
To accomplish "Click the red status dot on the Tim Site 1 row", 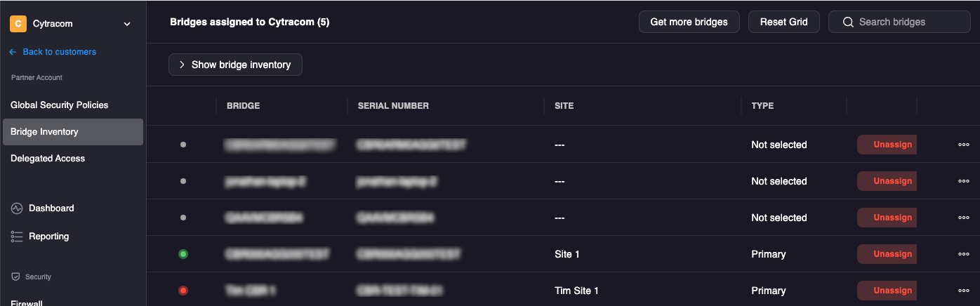I will 183,291.
